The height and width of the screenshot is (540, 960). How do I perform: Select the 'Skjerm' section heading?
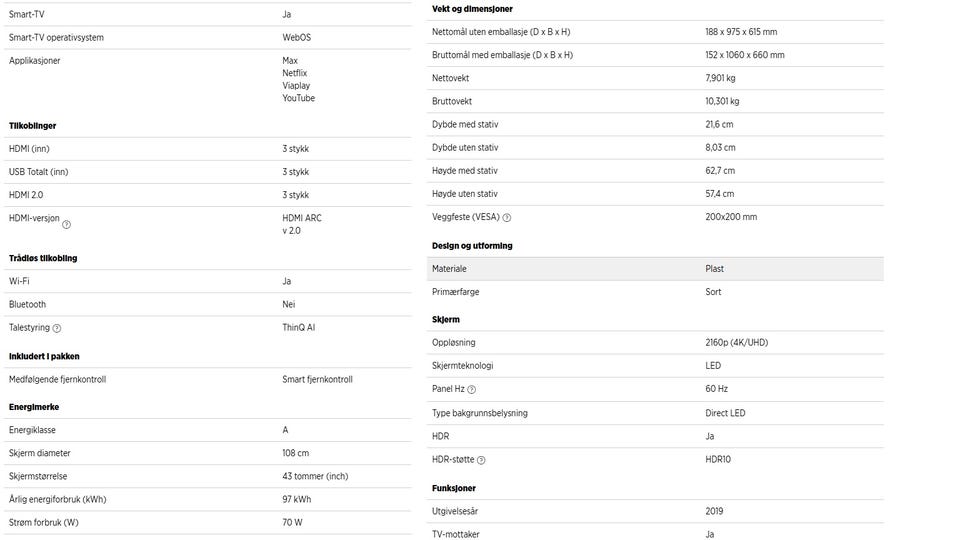pyautogui.click(x=446, y=319)
